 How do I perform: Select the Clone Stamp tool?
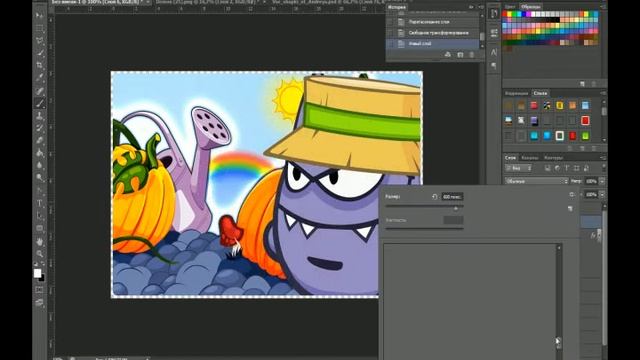tap(40, 116)
